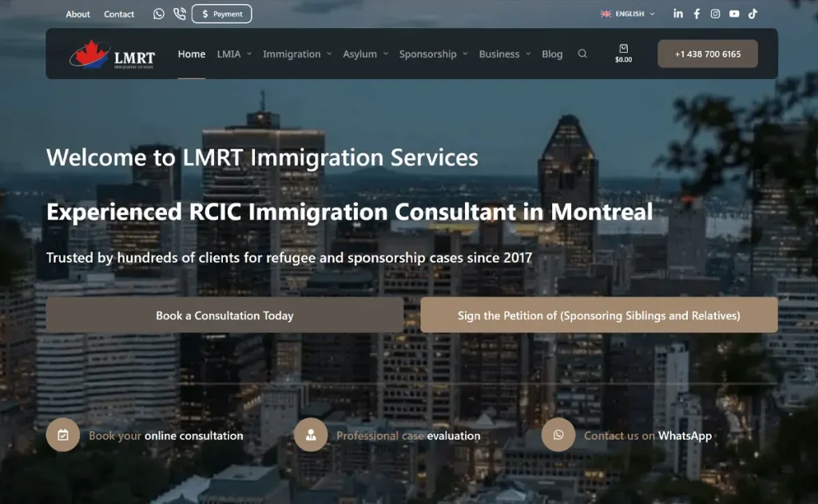This screenshot has width=818, height=504.
Task: Select the Home navigation item
Action: point(192,54)
